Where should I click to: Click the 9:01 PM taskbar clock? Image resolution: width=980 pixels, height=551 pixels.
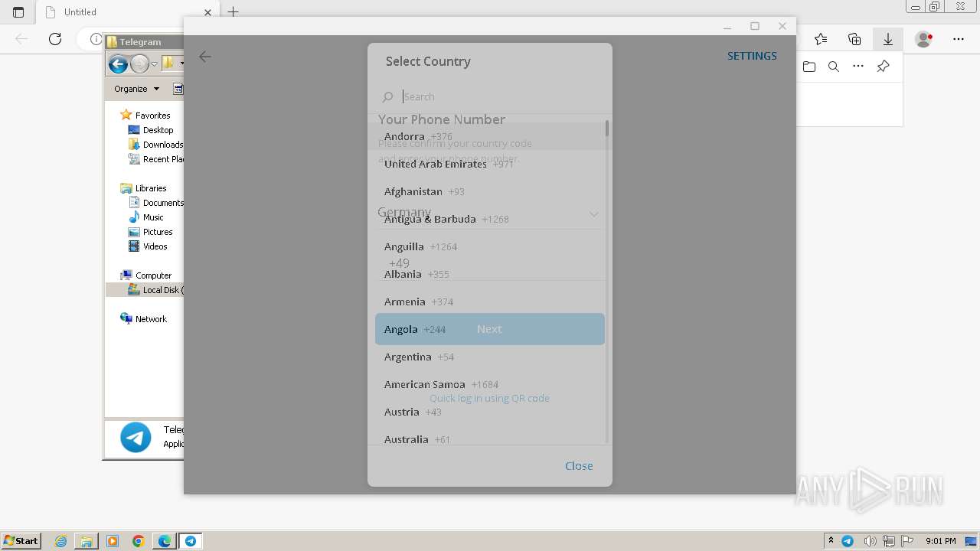point(941,541)
